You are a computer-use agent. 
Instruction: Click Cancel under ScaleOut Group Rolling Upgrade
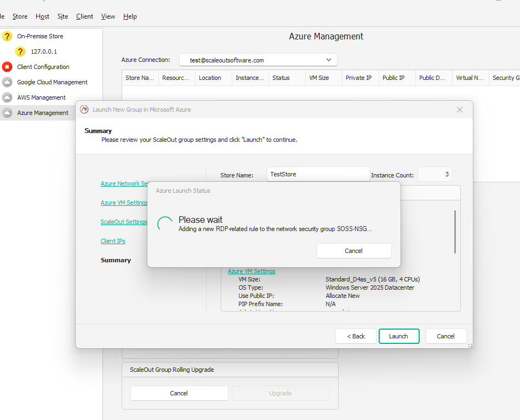tap(179, 393)
